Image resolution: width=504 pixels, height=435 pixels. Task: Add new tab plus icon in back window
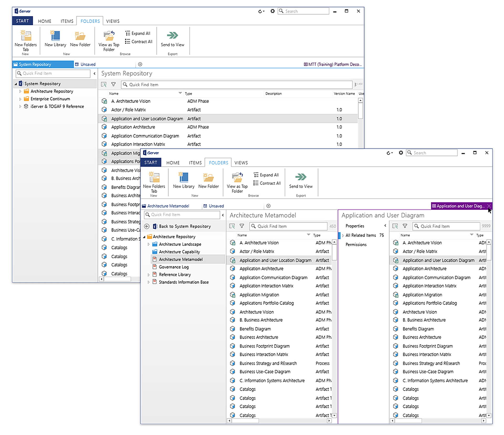click(140, 64)
